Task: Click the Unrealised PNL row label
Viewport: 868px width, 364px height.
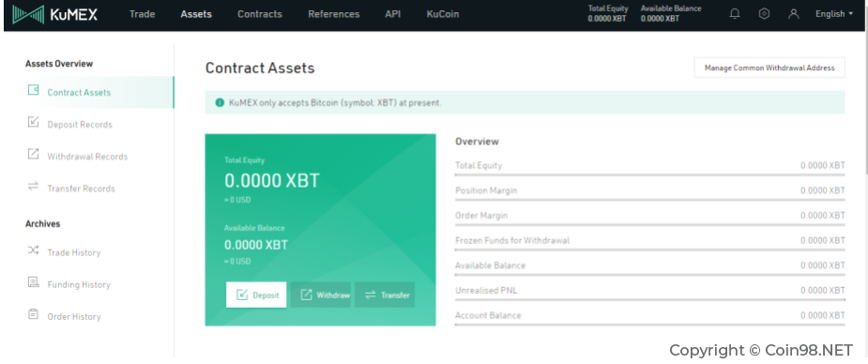Action: 486,291
